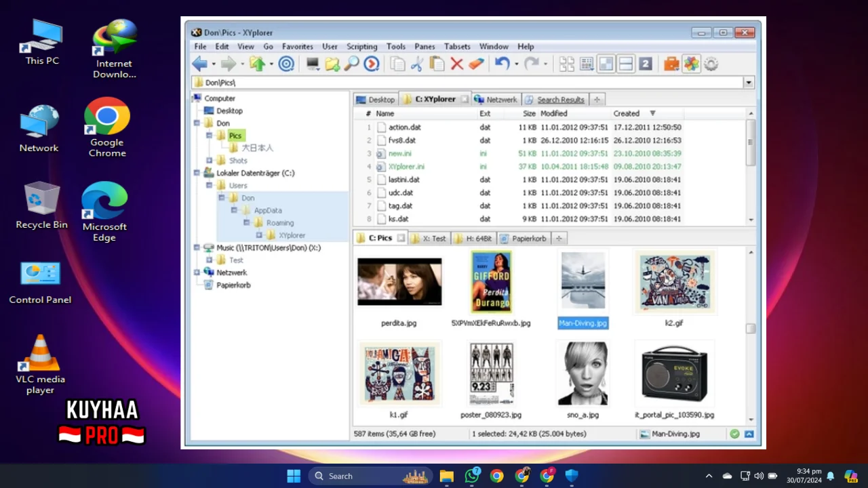868x488 pixels.
Task: Open the Drives monitor icon in toolbar
Action: click(313, 64)
